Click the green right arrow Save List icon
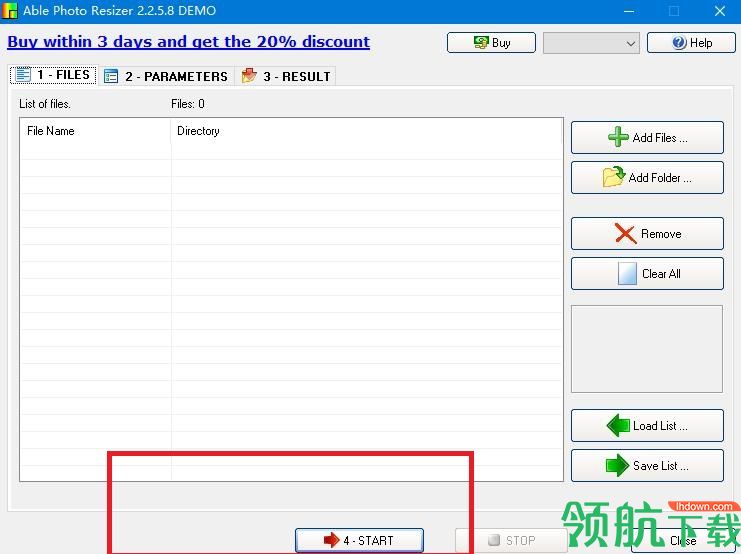741x554 pixels. point(617,465)
